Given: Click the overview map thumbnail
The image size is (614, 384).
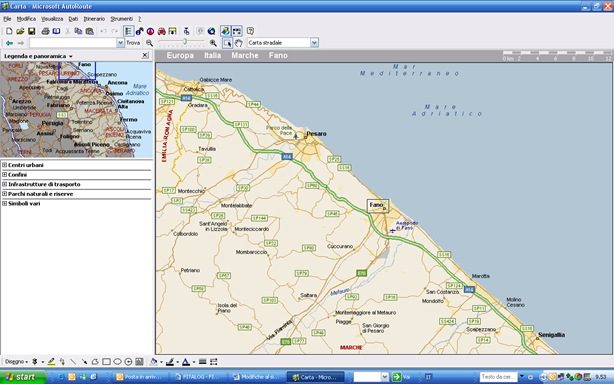Looking at the screenshot, I should pyautogui.click(x=76, y=110).
